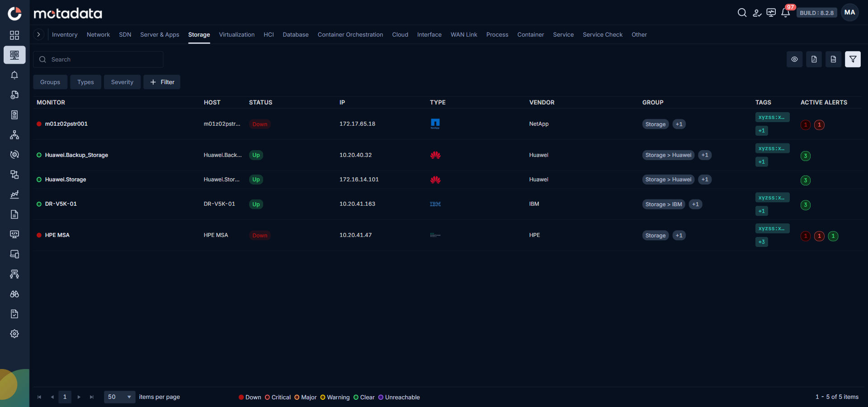The image size is (868, 407).
Task: Toggle column visibility eye icon
Action: pyautogui.click(x=794, y=59)
